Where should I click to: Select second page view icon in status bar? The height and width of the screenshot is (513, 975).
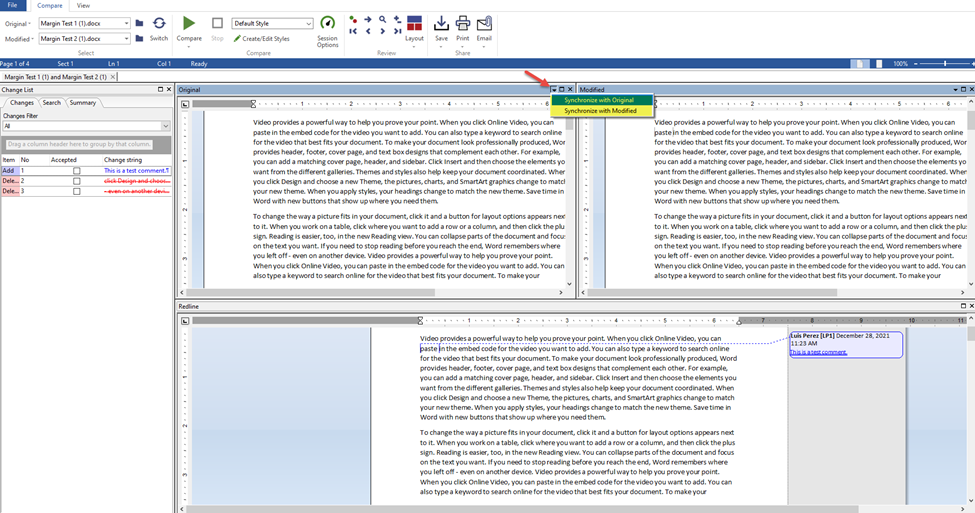pyautogui.click(x=879, y=63)
